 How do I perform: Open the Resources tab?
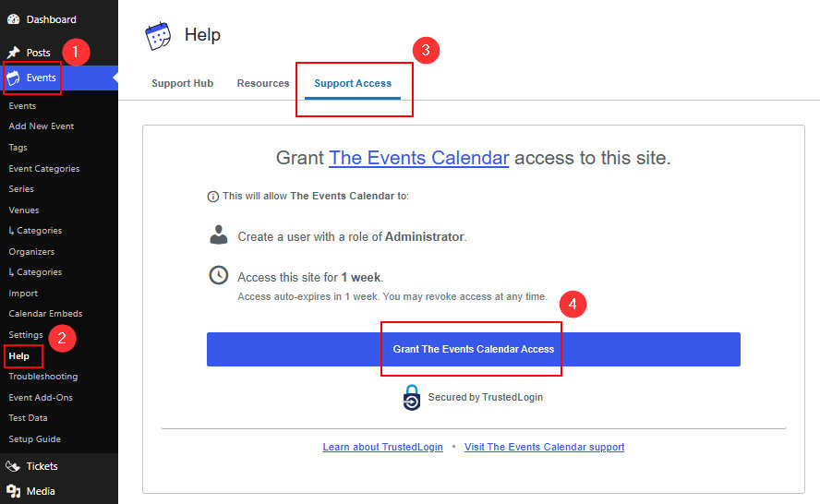[263, 83]
